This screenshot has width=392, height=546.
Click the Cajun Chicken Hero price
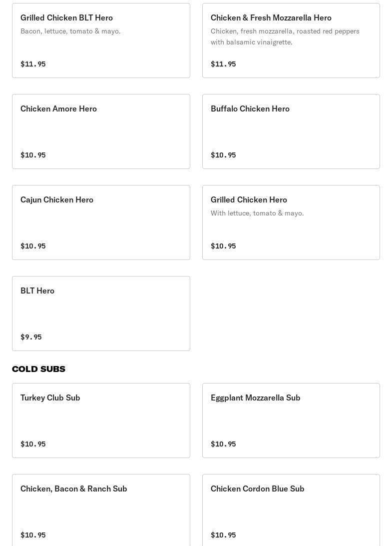point(33,246)
